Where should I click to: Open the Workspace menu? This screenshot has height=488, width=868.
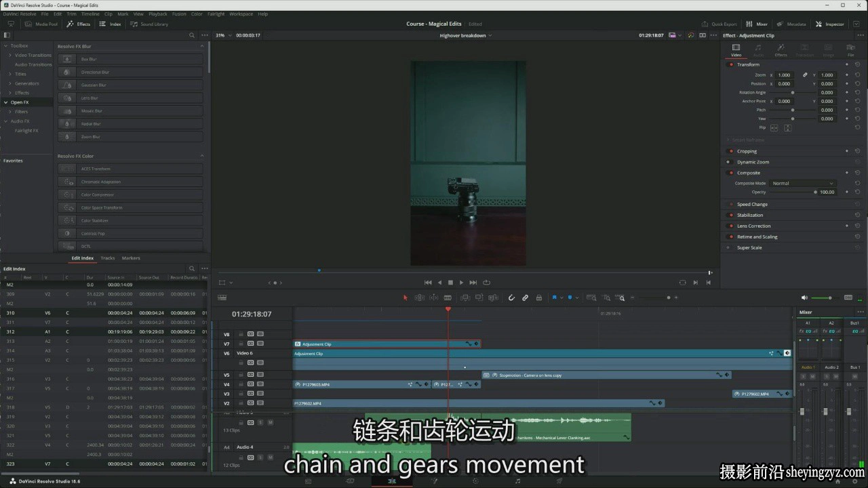tap(241, 14)
